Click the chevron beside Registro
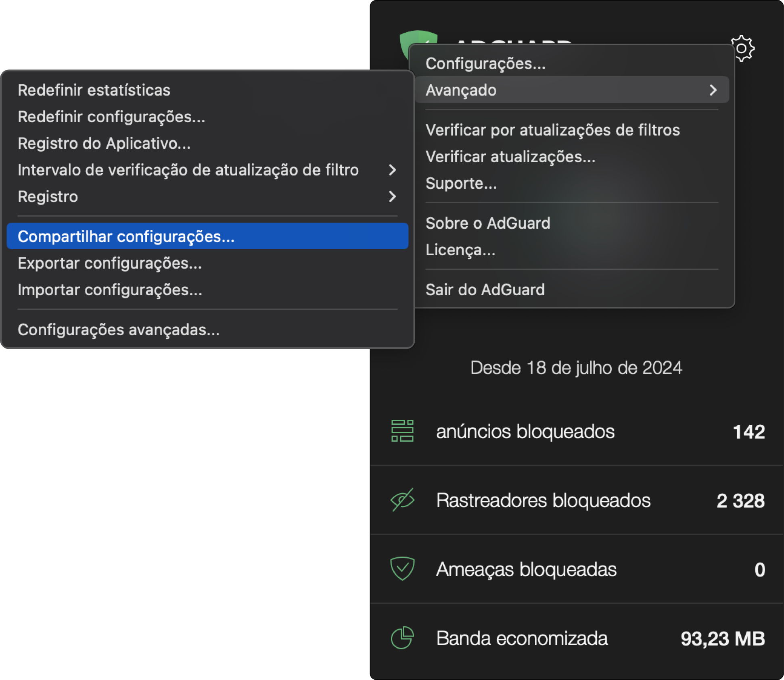The width and height of the screenshot is (784, 680). 392,197
